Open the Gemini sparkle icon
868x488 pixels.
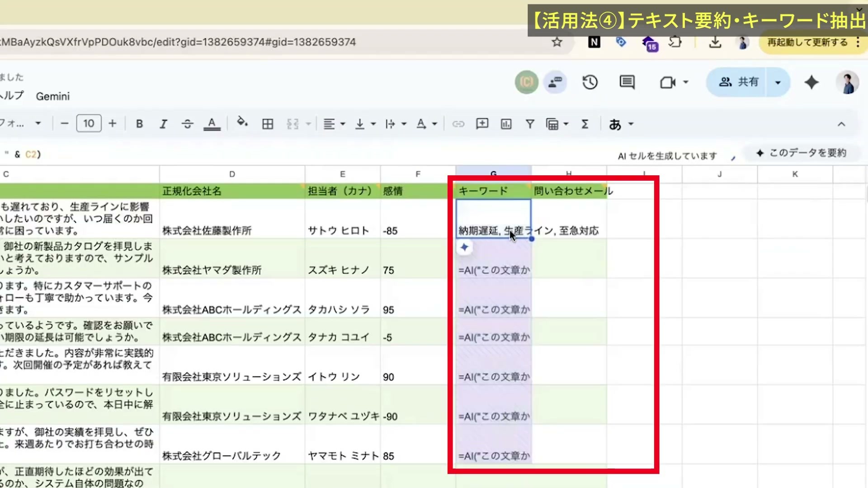[x=811, y=82]
